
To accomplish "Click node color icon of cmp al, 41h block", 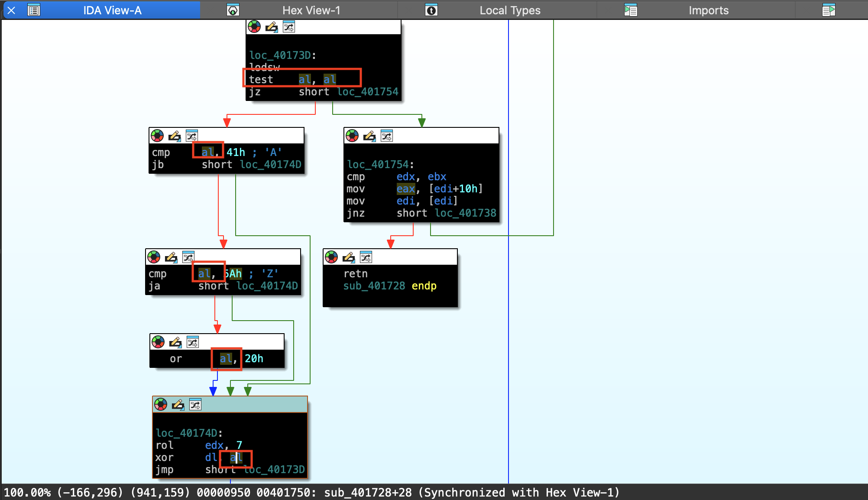I will coord(157,136).
